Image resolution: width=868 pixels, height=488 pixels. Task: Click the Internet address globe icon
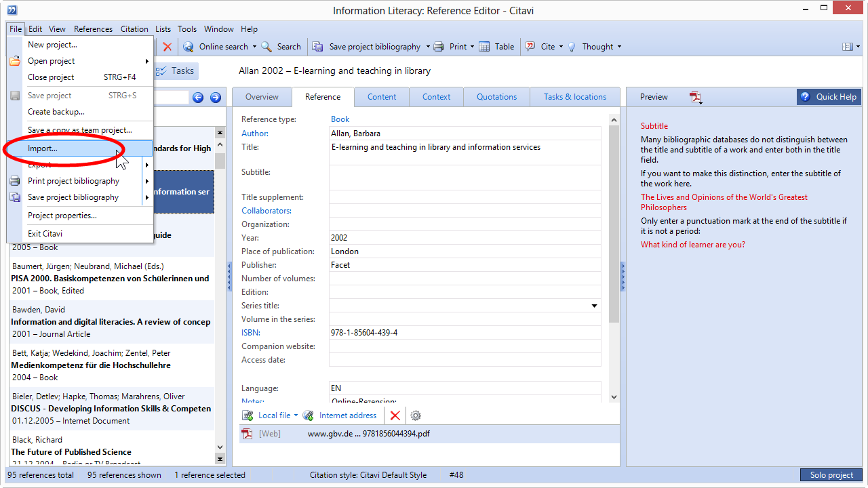click(309, 415)
